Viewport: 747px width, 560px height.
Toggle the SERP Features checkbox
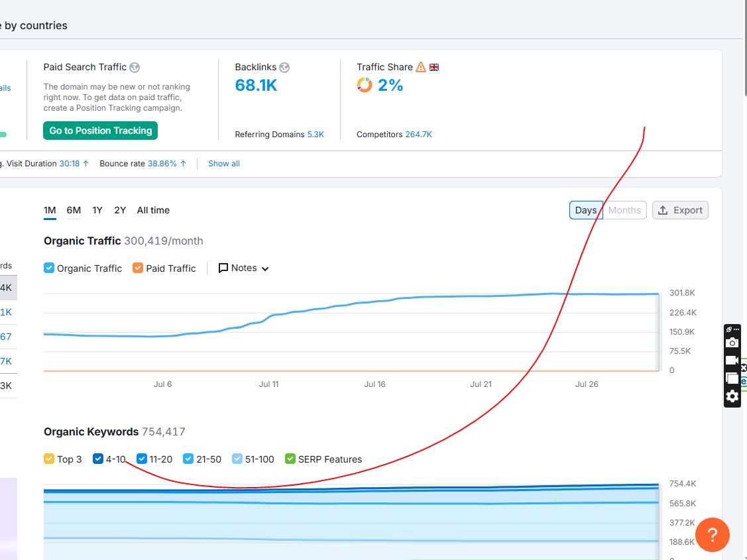tap(290, 459)
